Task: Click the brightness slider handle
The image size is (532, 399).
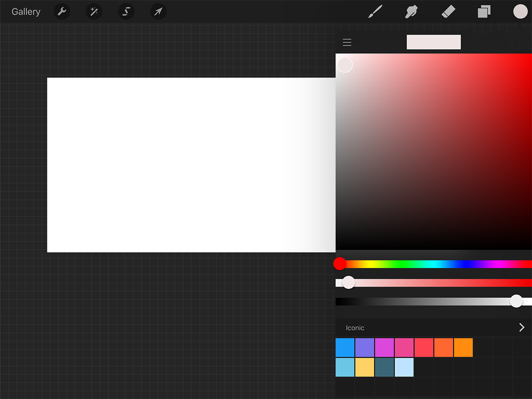Action: (x=516, y=301)
